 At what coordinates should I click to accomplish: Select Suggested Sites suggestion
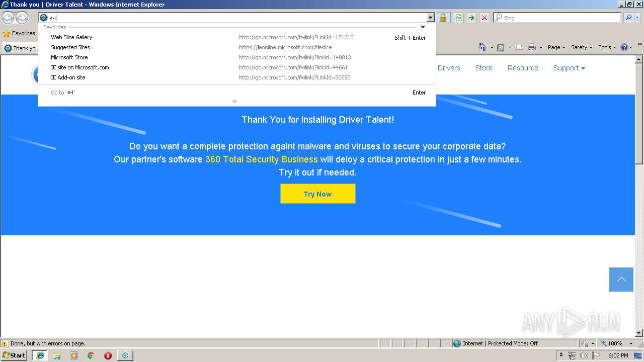point(237,47)
